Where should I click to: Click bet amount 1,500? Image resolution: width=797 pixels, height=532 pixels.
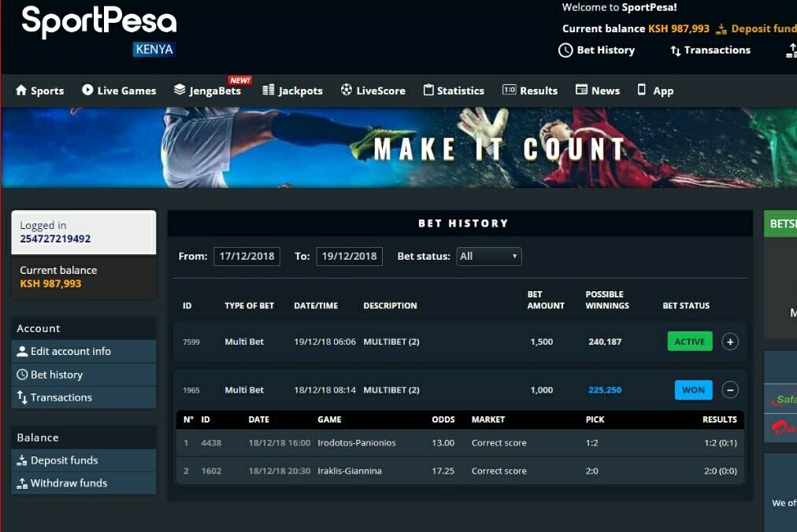[541, 342]
